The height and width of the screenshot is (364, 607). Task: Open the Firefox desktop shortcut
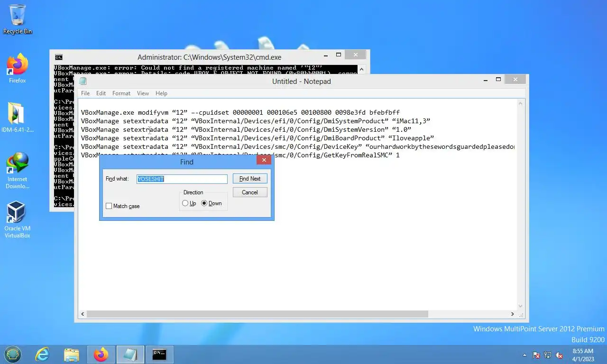(18, 69)
